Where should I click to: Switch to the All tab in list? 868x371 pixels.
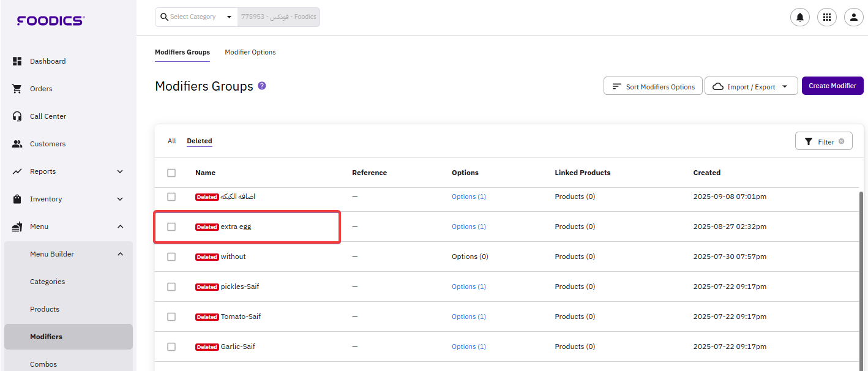tap(171, 141)
